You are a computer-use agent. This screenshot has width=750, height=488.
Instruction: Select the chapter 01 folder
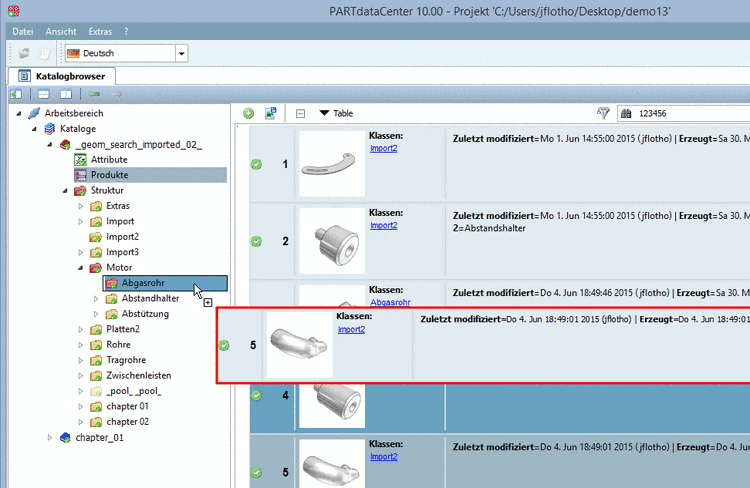[x=127, y=406]
